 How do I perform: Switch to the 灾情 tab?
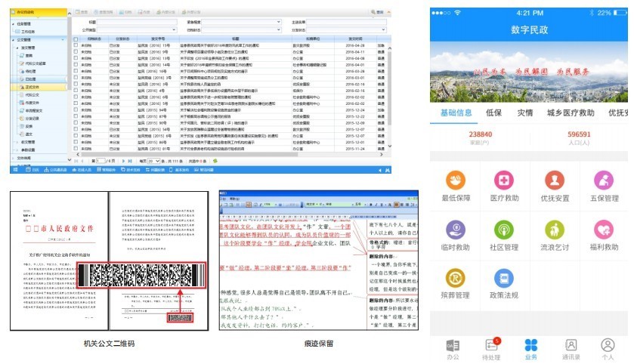point(525,113)
